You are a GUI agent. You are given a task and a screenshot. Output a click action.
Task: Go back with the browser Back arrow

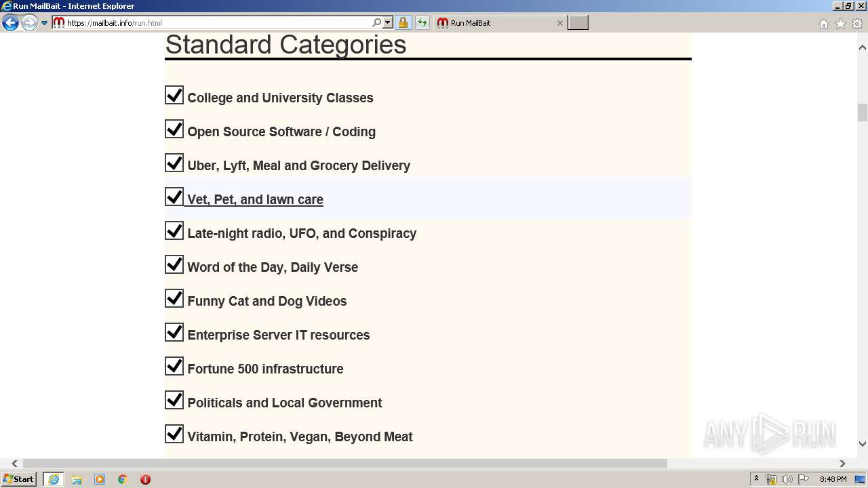click(10, 23)
